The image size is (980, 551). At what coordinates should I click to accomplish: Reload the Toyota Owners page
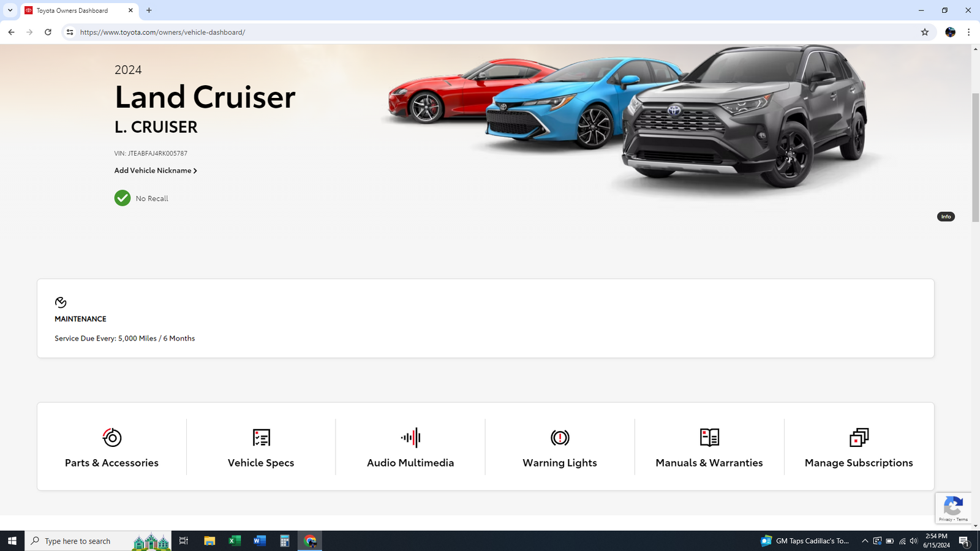click(x=48, y=32)
